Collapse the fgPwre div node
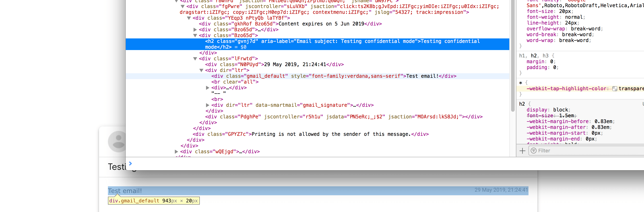Viewport: 644px width, 212px height. click(x=182, y=6)
